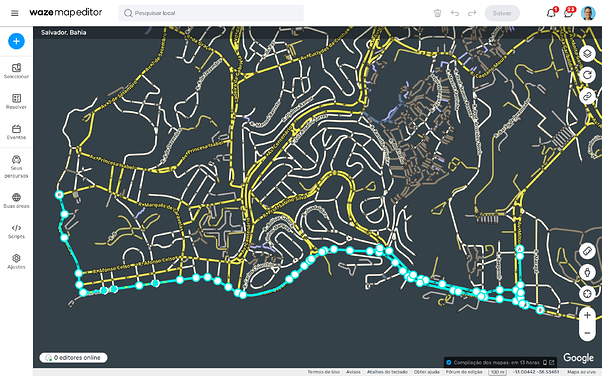This screenshot has width=602, height=376.
Task: Open the Eventos panel
Action: tap(16, 132)
